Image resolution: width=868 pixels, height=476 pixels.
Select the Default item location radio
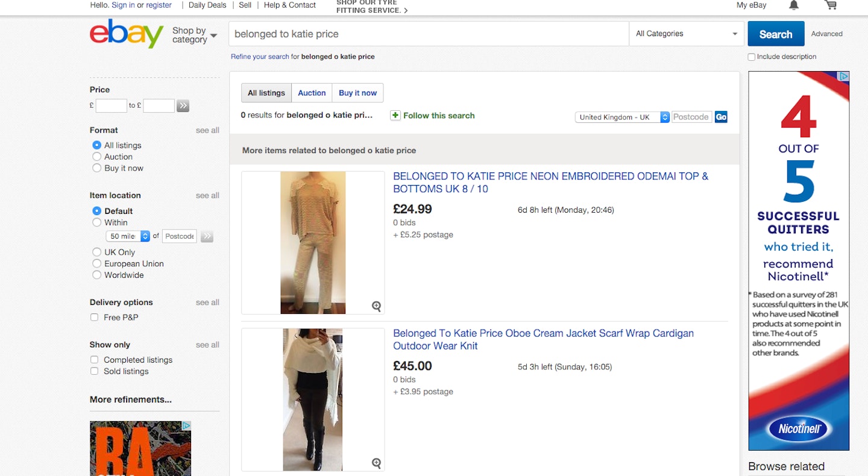[x=96, y=211]
